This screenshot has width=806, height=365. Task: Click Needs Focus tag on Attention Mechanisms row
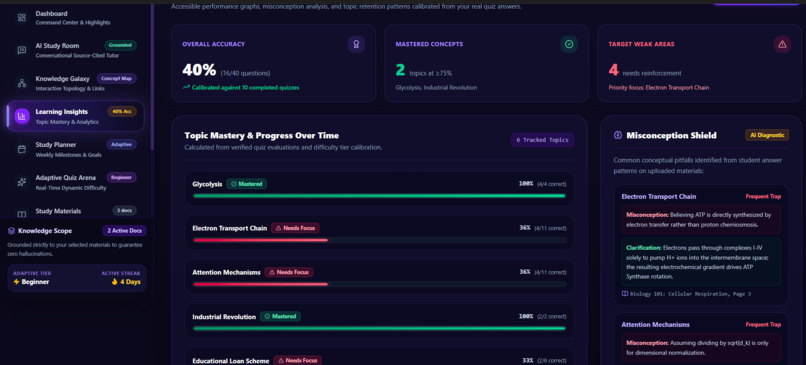[x=289, y=272]
